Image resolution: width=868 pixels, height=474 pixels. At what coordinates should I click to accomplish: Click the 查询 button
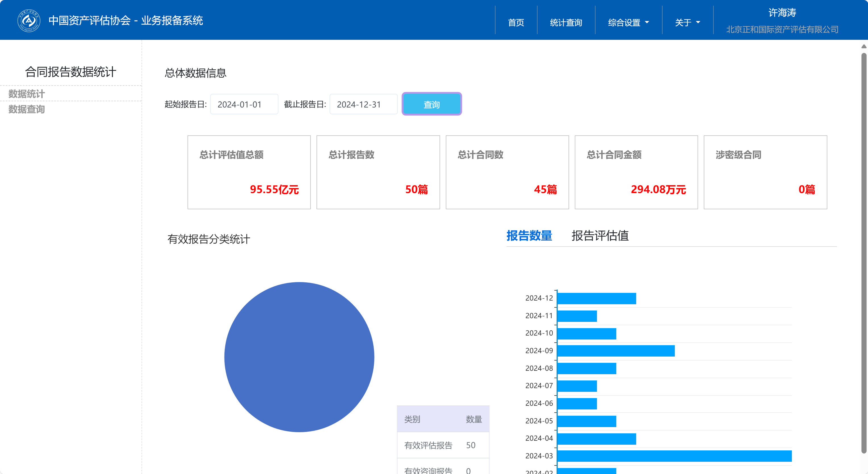(x=431, y=104)
